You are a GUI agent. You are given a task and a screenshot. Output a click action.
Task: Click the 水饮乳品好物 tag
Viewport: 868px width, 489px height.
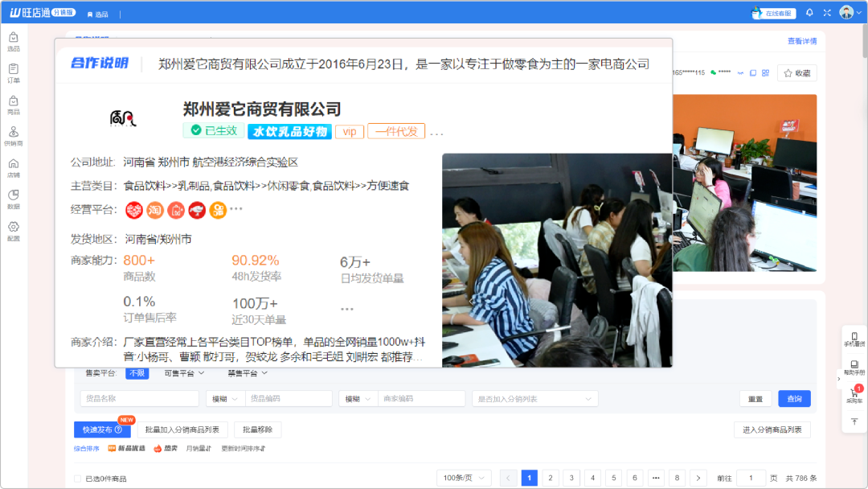pyautogui.click(x=289, y=131)
